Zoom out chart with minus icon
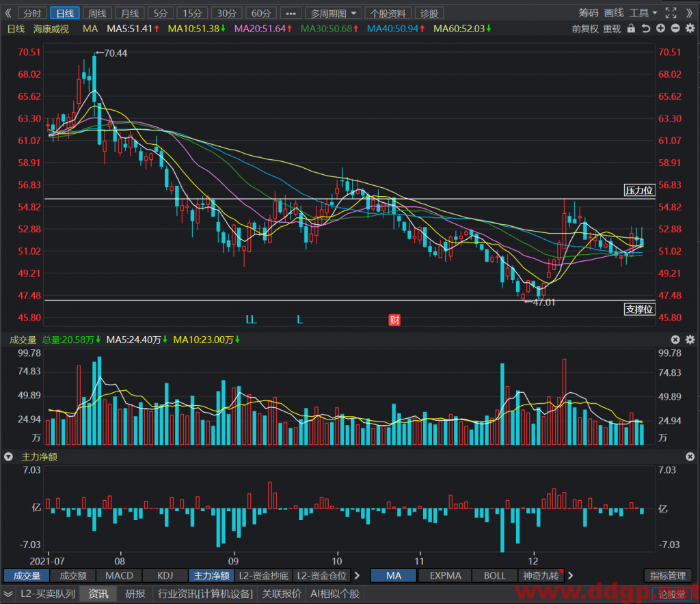Screen dimensions: 700x604 click(675, 29)
